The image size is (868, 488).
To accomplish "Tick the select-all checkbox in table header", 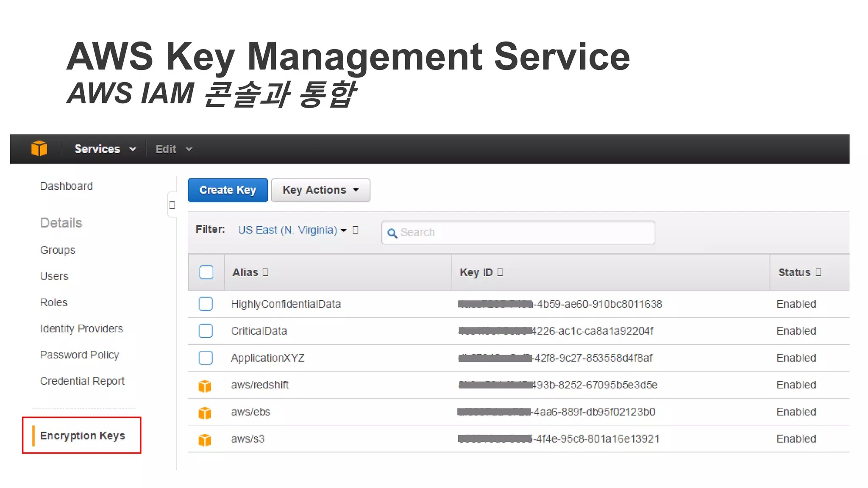I will (206, 272).
